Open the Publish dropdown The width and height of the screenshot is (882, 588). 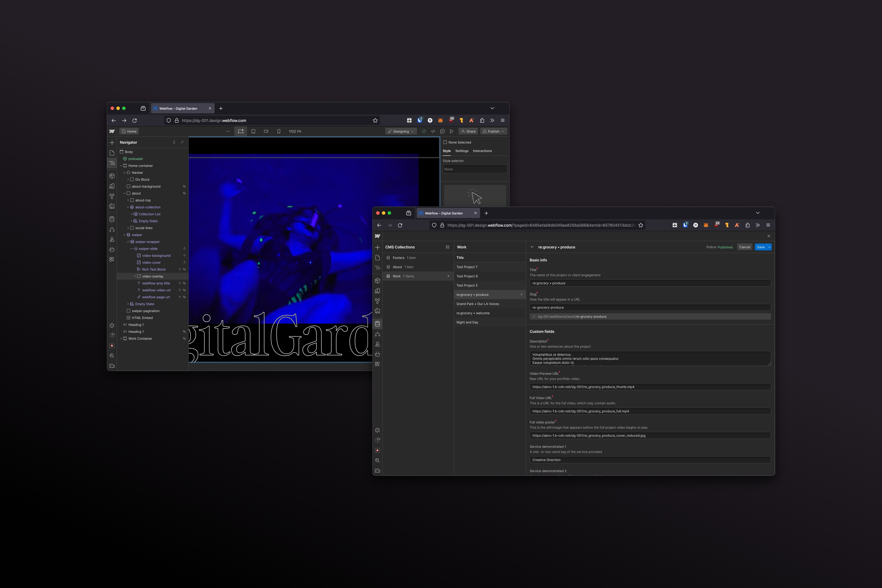(x=494, y=131)
